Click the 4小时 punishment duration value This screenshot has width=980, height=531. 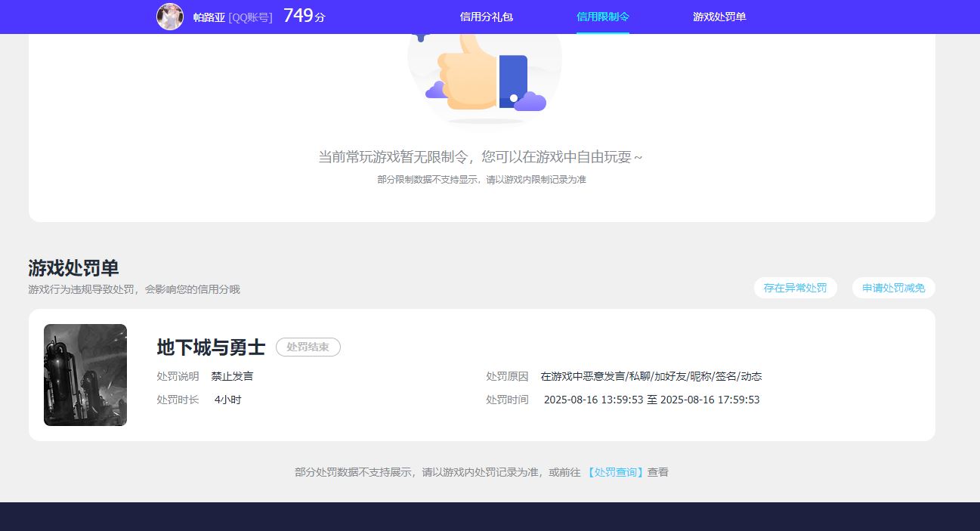click(x=227, y=400)
